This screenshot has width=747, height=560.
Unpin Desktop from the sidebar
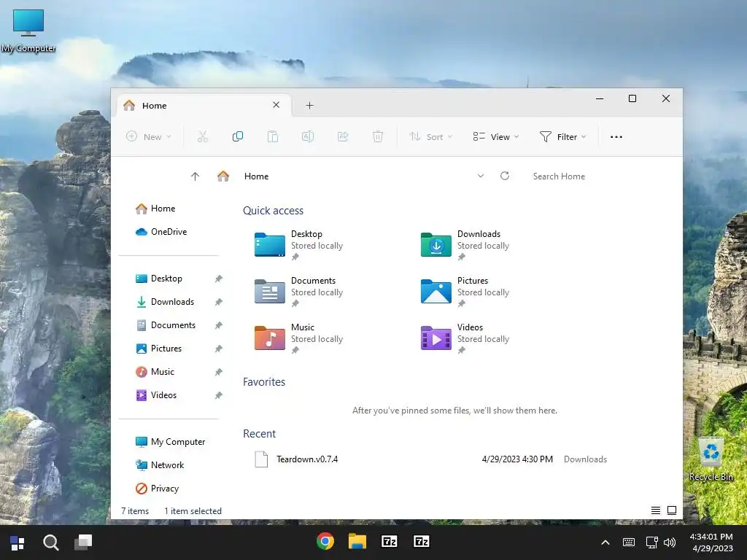coord(219,279)
